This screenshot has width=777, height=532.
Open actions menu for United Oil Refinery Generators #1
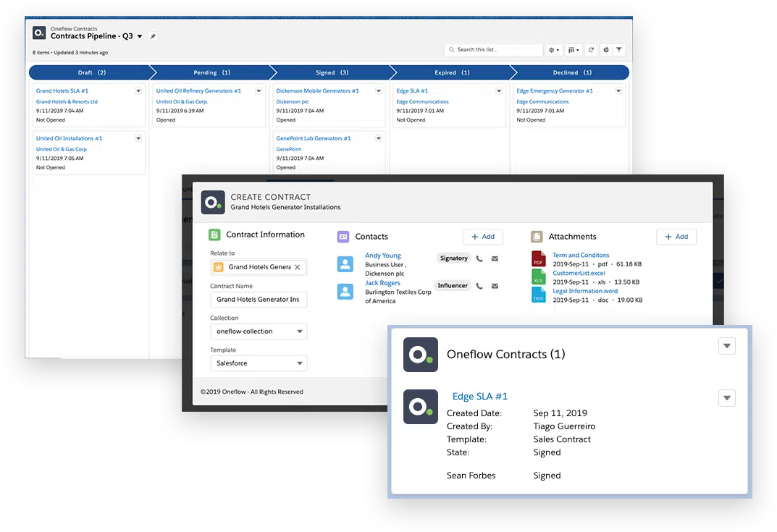259,91
